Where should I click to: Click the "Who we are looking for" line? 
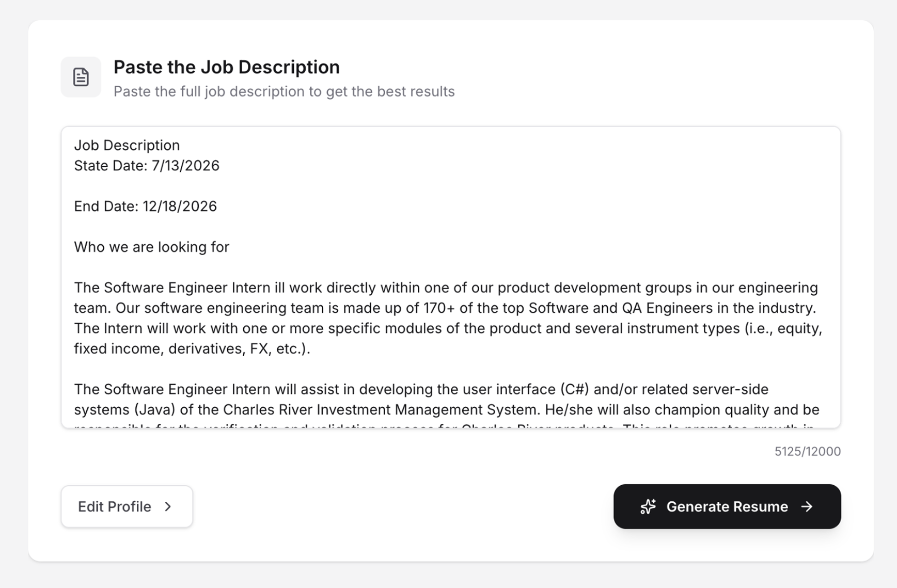(151, 247)
